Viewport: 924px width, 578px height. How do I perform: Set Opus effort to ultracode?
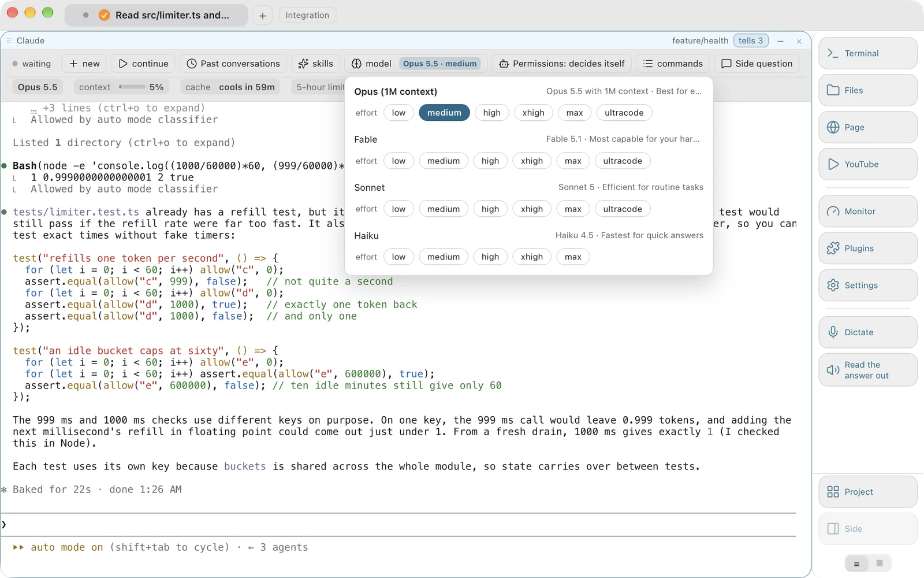pos(624,113)
